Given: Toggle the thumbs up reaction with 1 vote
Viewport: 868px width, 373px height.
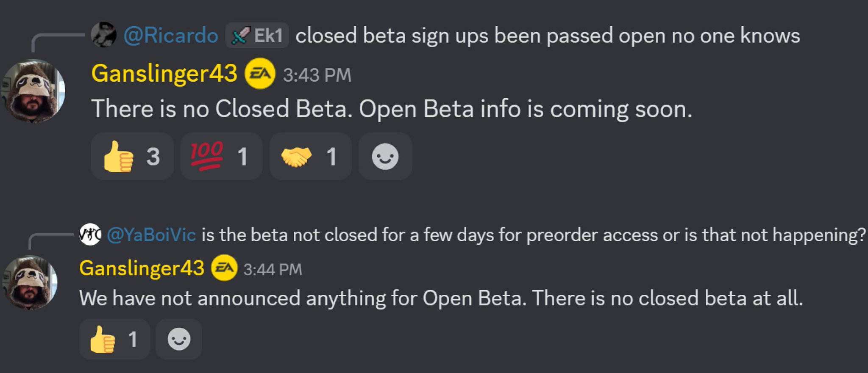Looking at the screenshot, I should click(114, 340).
